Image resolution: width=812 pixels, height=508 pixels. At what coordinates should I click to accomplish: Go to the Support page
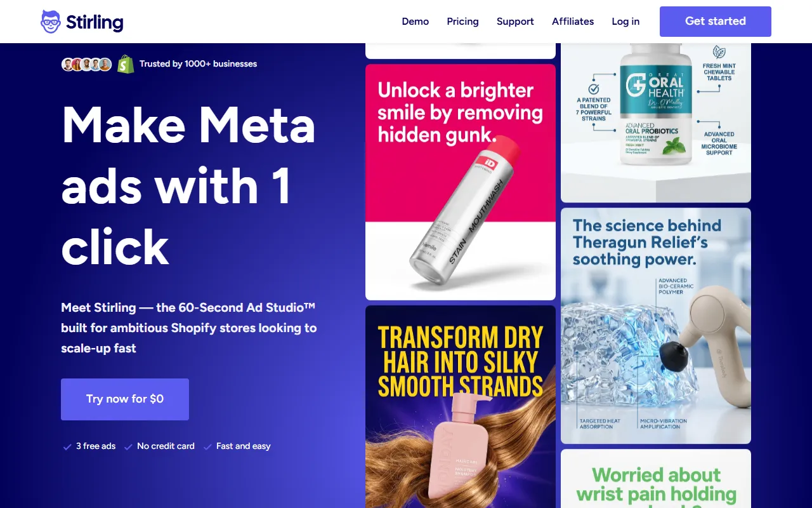tap(515, 22)
